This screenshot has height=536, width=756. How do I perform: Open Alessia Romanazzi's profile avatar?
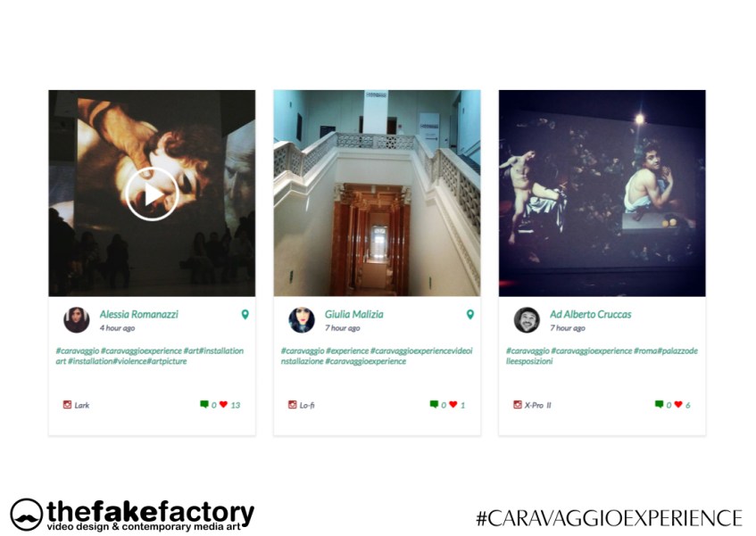pos(77,320)
